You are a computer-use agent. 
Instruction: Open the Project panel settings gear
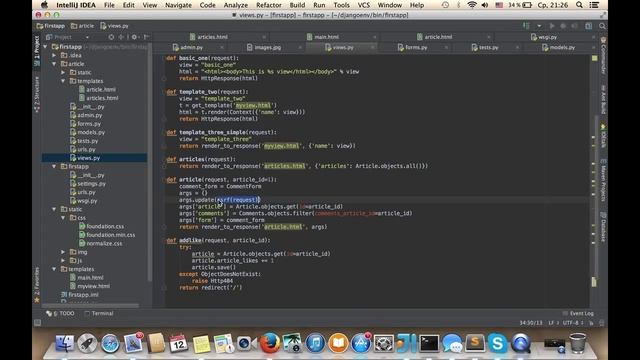point(134,37)
